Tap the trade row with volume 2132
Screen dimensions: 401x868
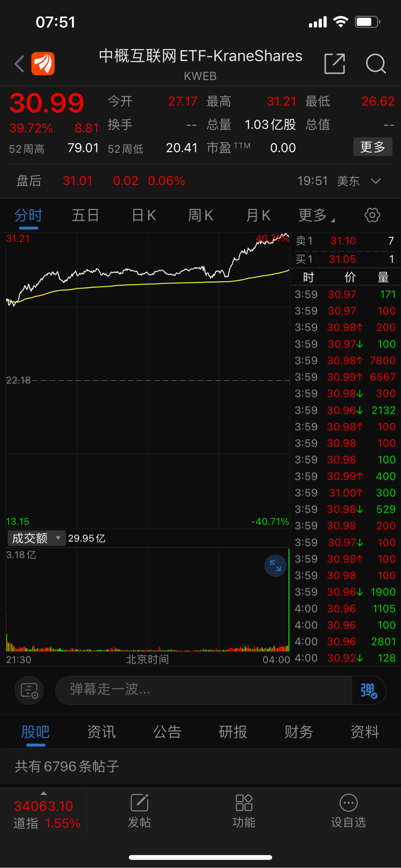[345, 410]
